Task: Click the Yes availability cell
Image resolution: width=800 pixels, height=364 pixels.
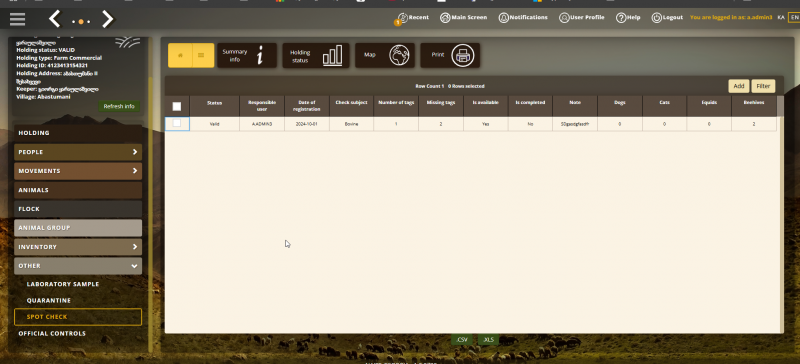Action: [485, 124]
